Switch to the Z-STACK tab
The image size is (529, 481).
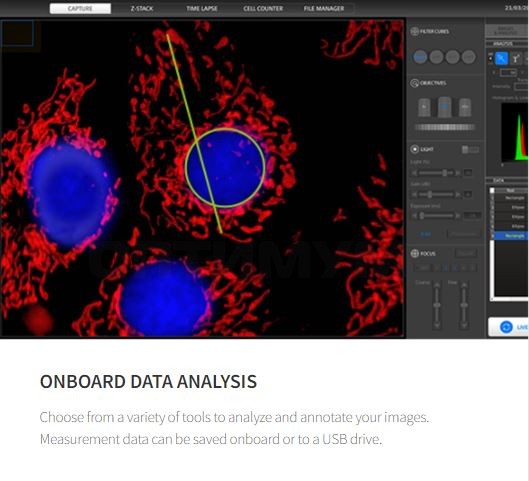pyautogui.click(x=142, y=8)
